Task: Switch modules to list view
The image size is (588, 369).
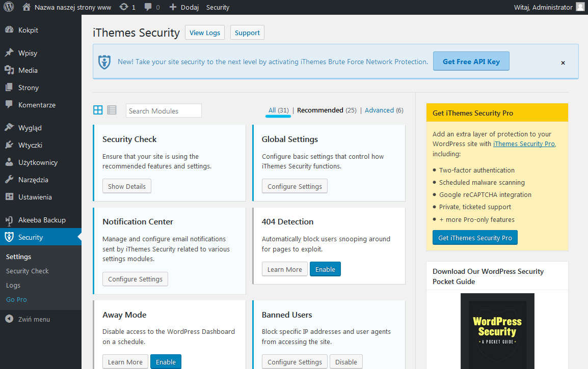Action: [x=112, y=110]
